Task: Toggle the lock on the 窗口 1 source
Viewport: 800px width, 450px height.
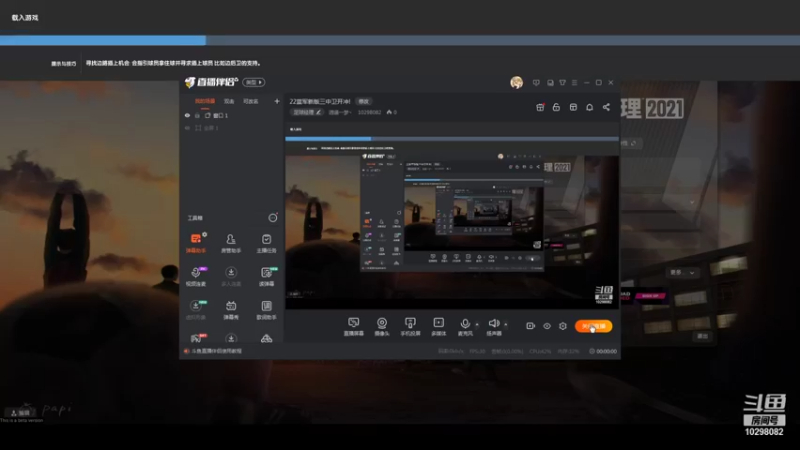Action: click(x=197, y=115)
